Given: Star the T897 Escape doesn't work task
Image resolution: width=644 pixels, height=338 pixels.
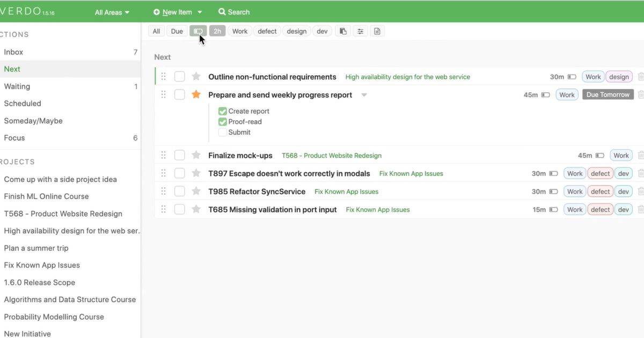Looking at the screenshot, I should 196,173.
